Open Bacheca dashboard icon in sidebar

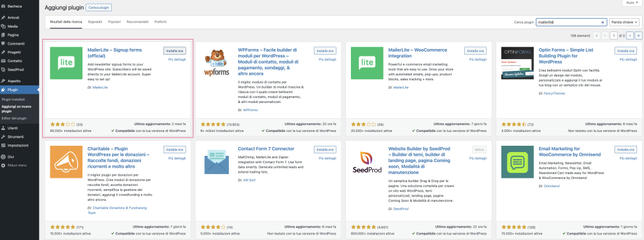click(3, 6)
